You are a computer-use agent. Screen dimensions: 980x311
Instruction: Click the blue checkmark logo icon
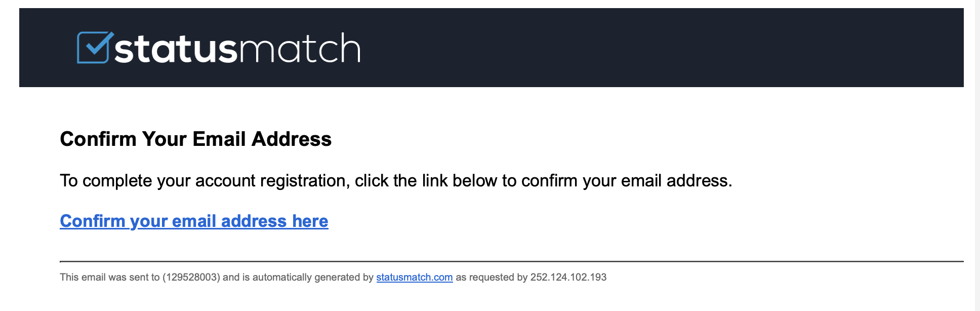(x=93, y=48)
